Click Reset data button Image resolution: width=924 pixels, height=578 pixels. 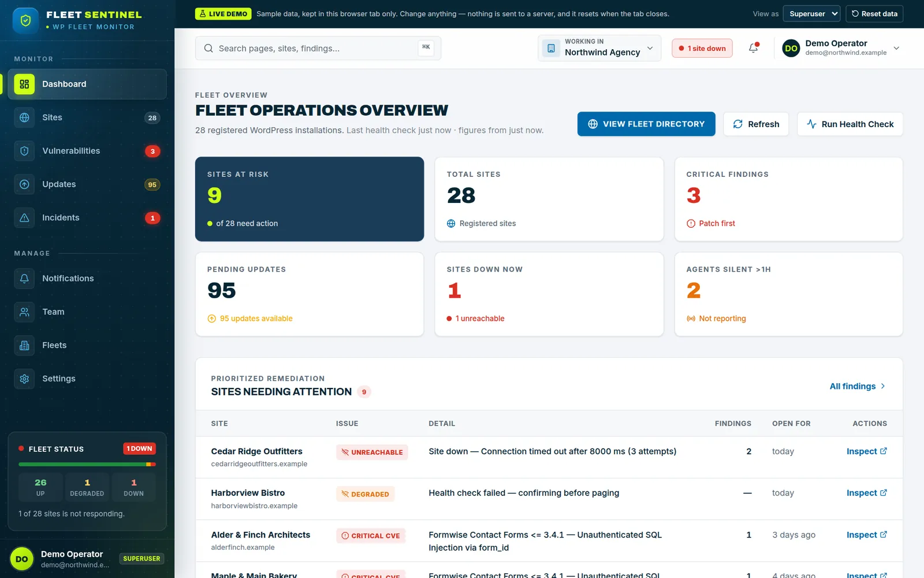[x=874, y=14]
